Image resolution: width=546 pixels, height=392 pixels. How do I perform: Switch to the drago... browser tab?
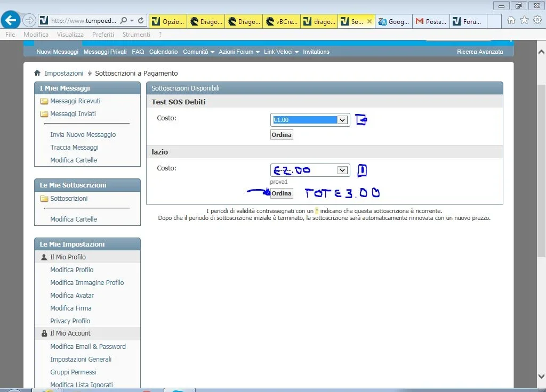[319, 21]
